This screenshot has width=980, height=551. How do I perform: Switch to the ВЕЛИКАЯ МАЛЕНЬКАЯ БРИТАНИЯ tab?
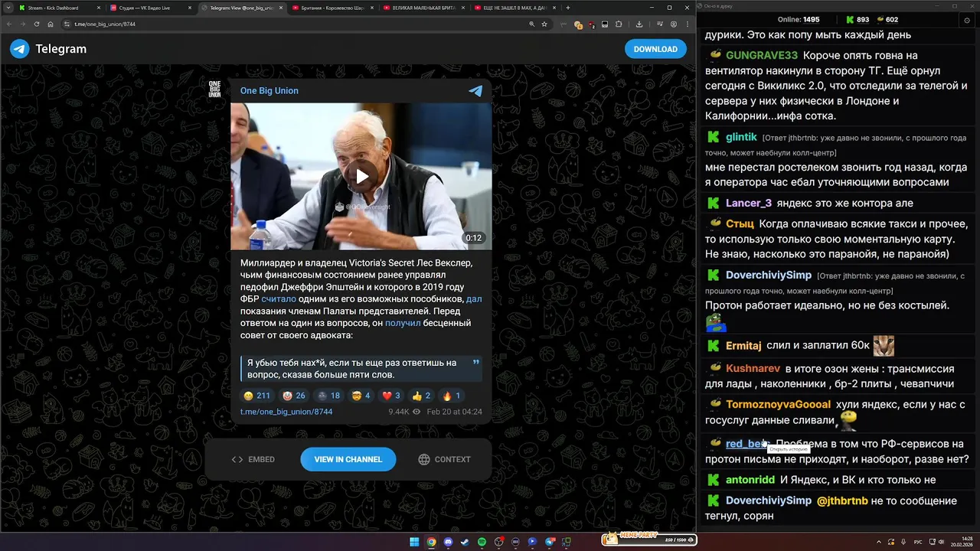coord(423,8)
